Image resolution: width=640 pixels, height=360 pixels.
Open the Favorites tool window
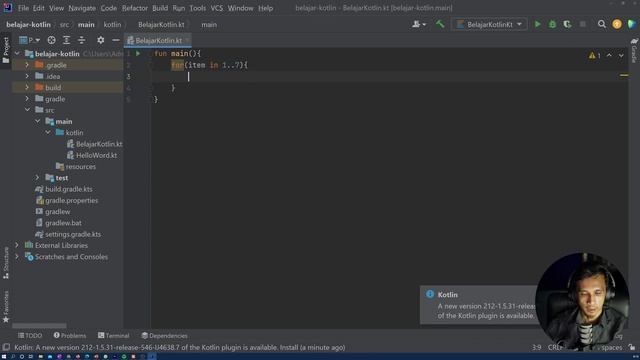[6, 307]
